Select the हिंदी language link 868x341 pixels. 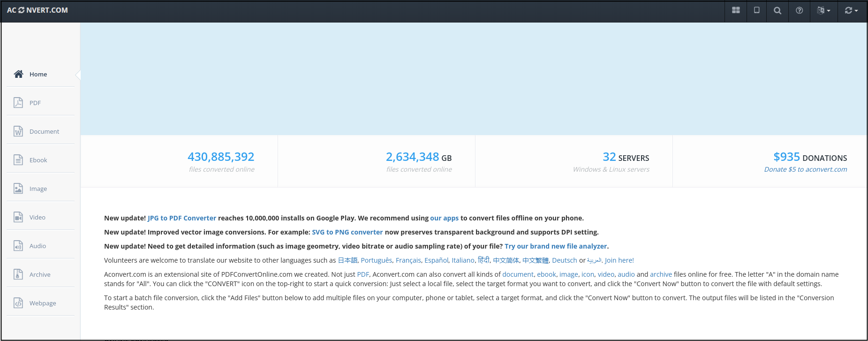tap(483, 260)
